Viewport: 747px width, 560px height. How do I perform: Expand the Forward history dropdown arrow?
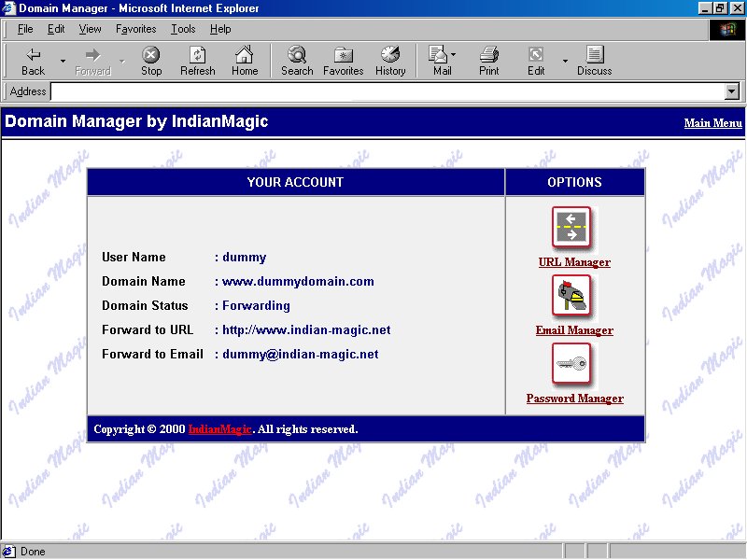[x=122, y=61]
